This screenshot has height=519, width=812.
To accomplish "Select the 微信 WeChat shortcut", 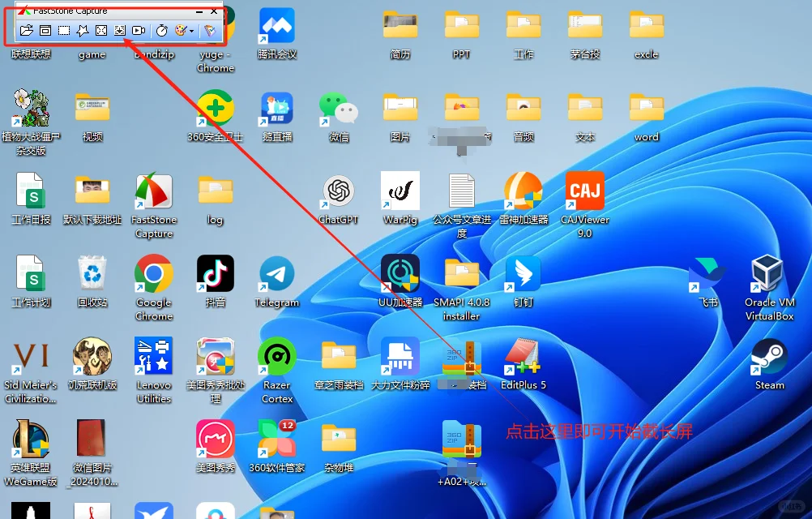I will click(x=339, y=117).
